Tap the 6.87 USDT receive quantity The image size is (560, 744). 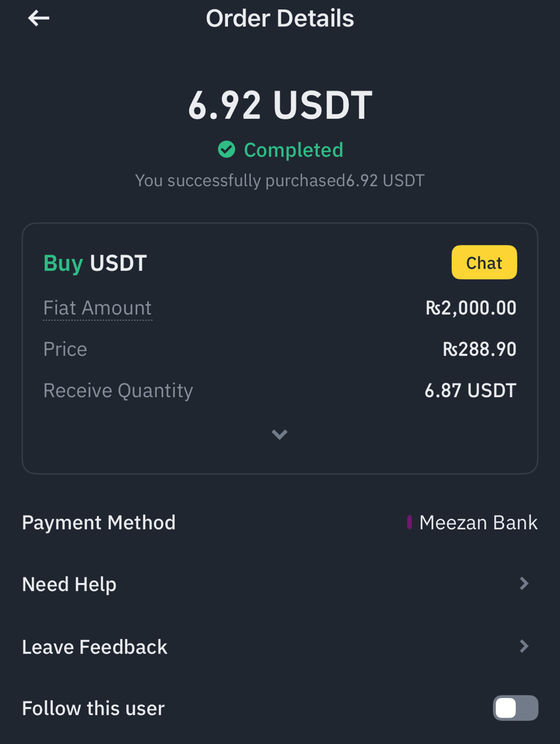point(470,390)
